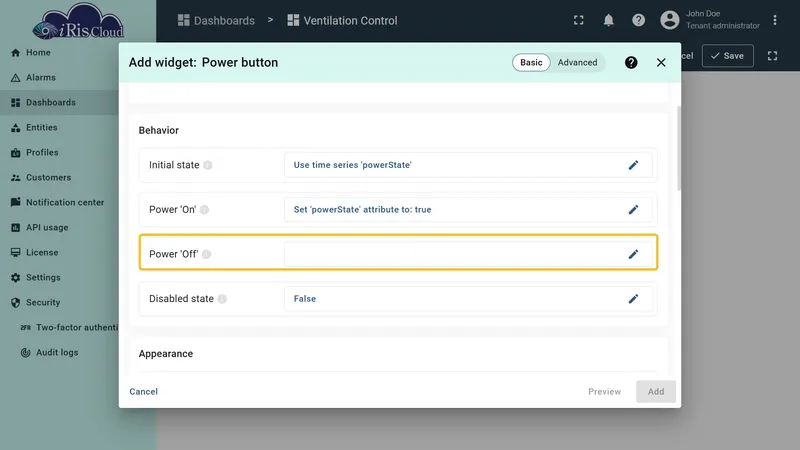Click Power 'On' value 'Set powerState attribute'

coord(362,210)
